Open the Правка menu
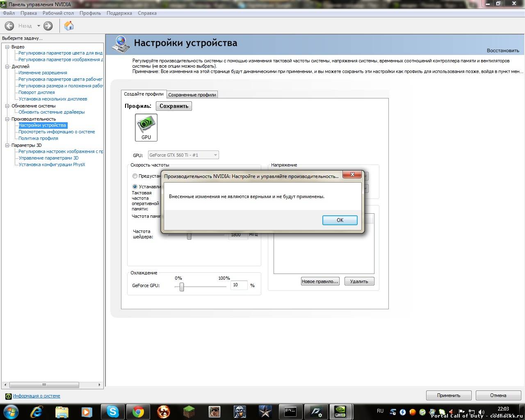Image resolution: width=525 pixels, height=420 pixels. tap(29, 13)
